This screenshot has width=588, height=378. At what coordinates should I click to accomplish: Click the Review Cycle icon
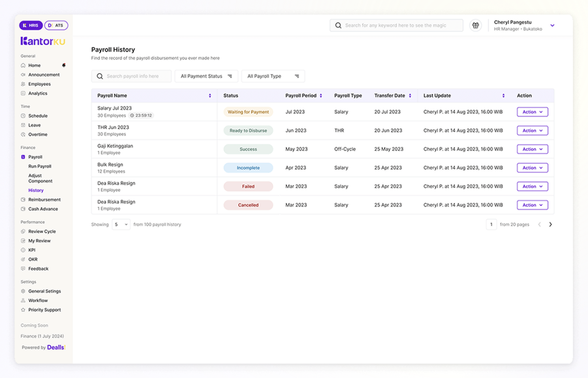click(x=23, y=231)
